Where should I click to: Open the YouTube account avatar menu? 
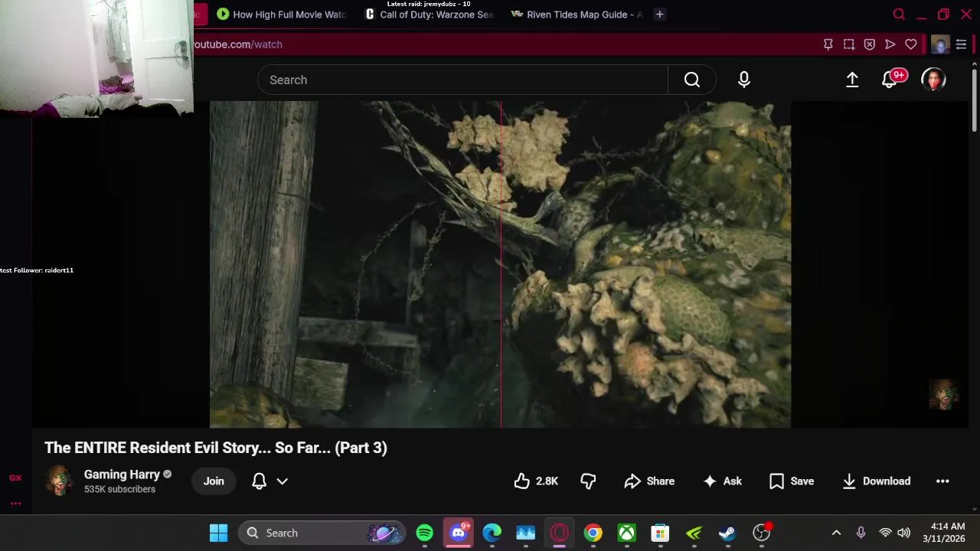(x=933, y=80)
